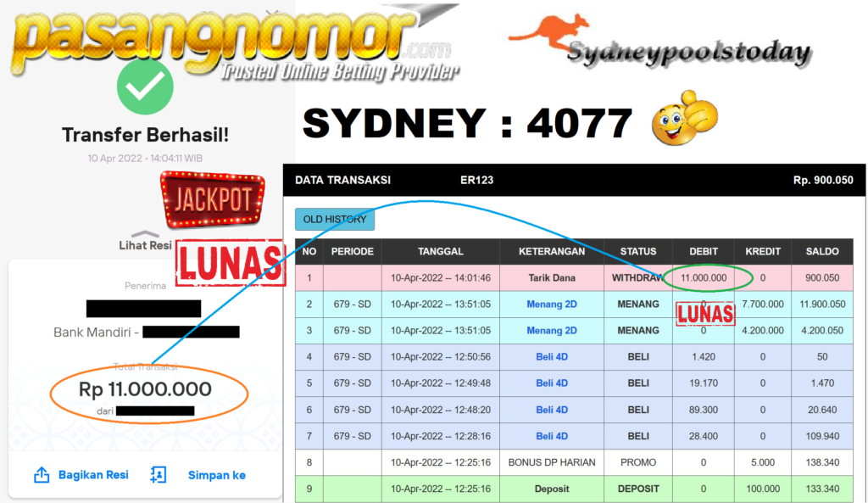Click the Rp. 900.050 balance in header
The height and width of the screenshot is (503, 868).
(x=823, y=180)
